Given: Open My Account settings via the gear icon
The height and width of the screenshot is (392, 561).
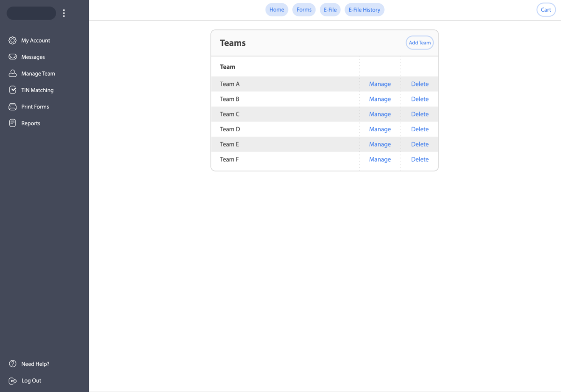Looking at the screenshot, I should click(13, 40).
